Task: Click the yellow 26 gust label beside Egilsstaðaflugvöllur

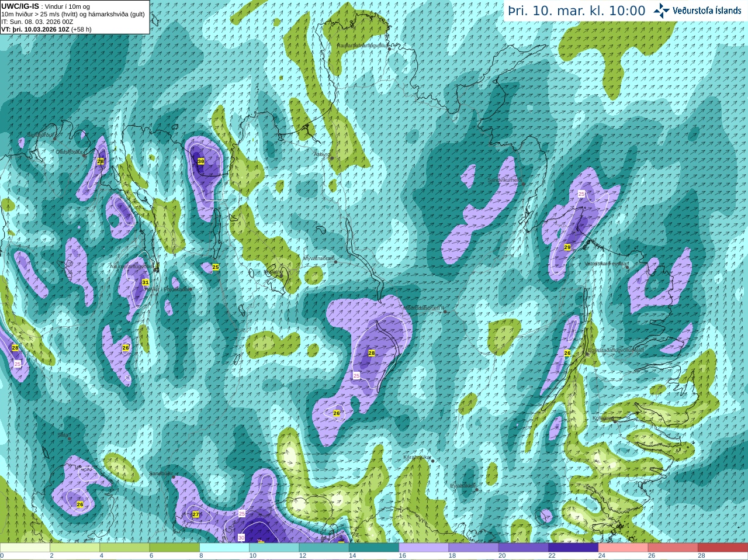Action: 567,353
